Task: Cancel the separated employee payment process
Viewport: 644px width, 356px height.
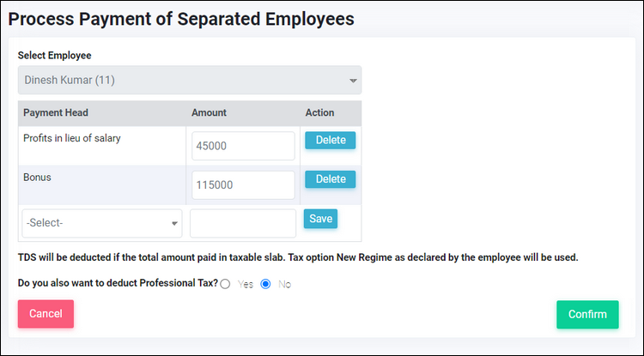Action: (x=46, y=314)
